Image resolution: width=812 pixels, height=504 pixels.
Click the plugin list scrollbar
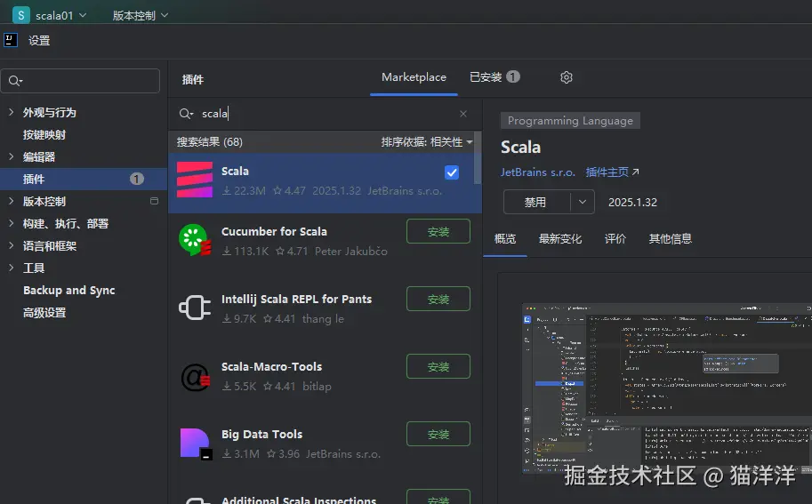coord(478,158)
